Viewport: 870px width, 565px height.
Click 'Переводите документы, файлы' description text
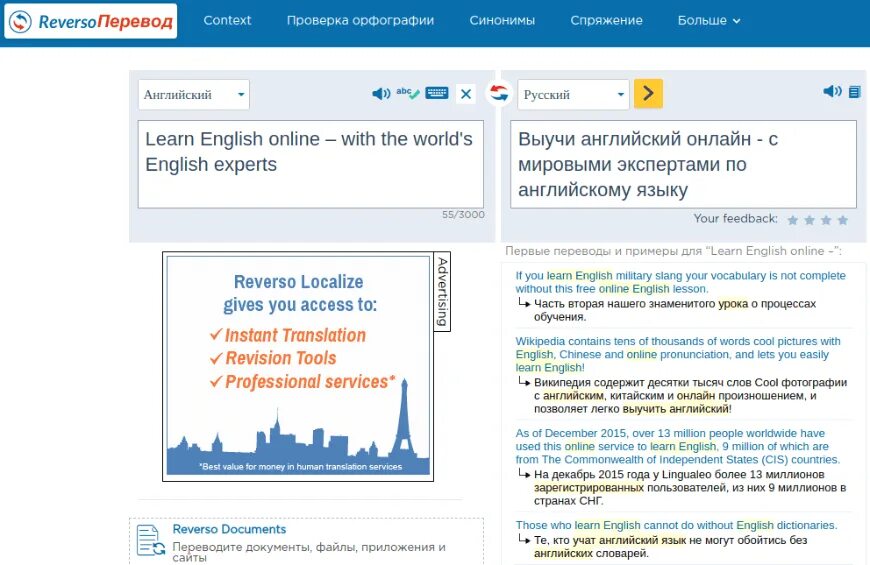[309, 552]
